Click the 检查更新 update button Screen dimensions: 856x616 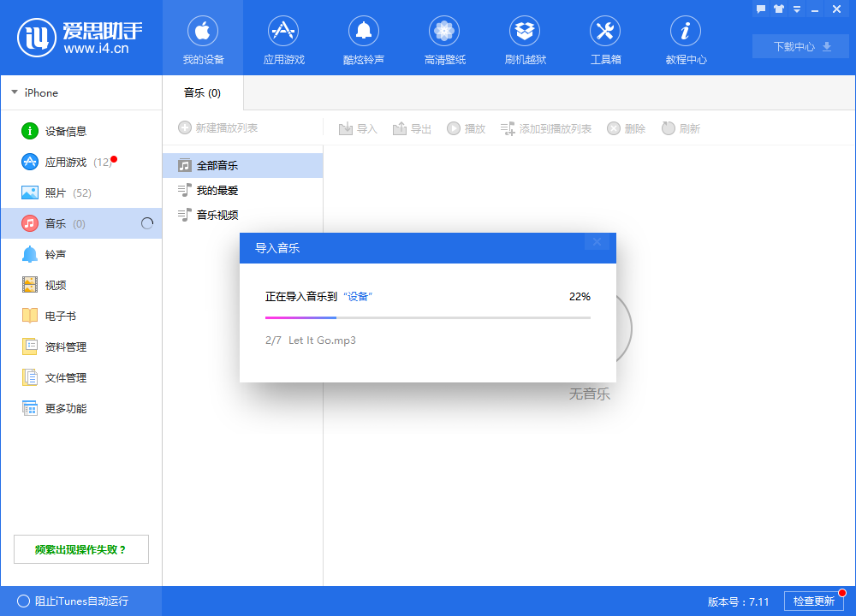coord(813,601)
